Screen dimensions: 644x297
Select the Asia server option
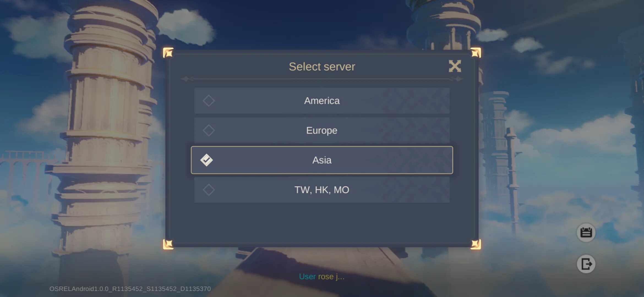tap(322, 160)
